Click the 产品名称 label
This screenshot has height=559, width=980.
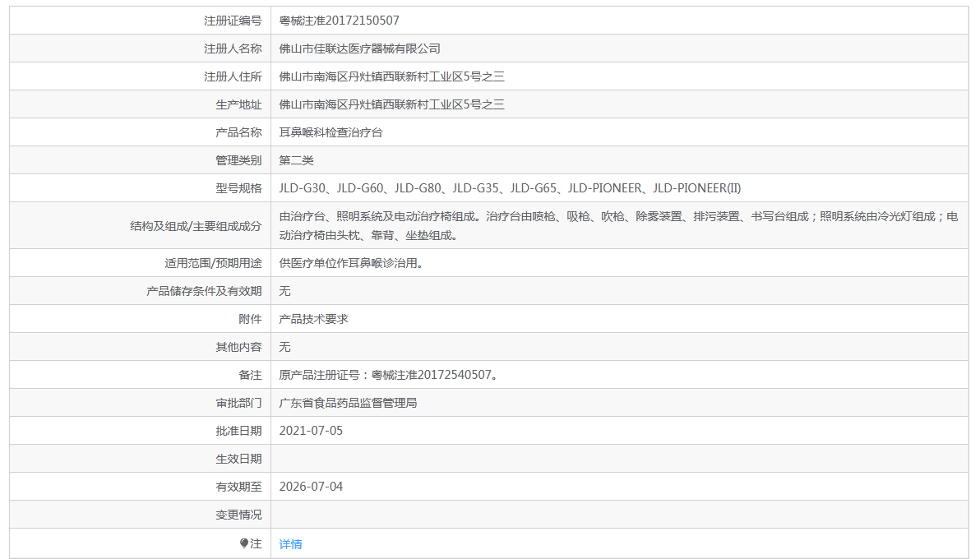coord(238,132)
